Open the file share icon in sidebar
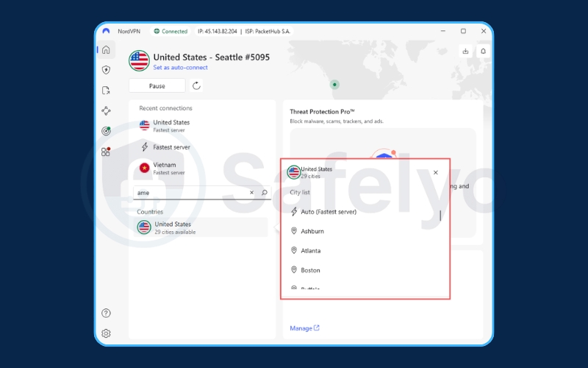 tap(106, 90)
